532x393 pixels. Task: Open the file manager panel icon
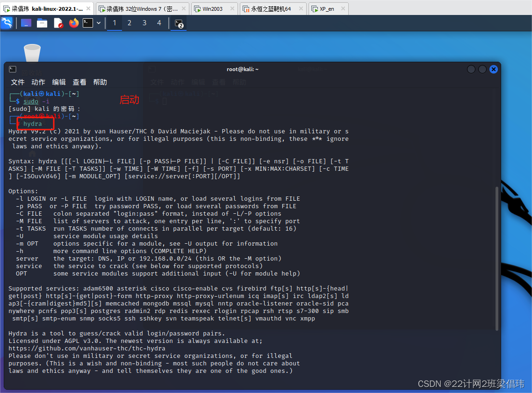coord(42,23)
